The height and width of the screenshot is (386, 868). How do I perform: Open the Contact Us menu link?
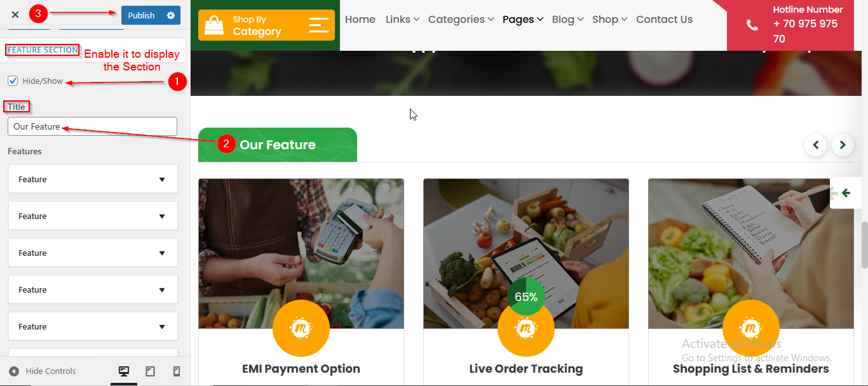664,20
